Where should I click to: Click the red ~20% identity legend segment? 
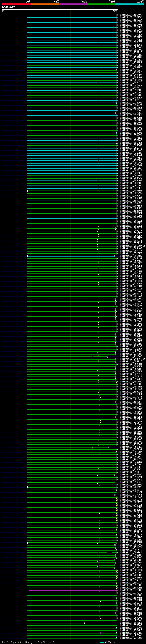(16, 4)
